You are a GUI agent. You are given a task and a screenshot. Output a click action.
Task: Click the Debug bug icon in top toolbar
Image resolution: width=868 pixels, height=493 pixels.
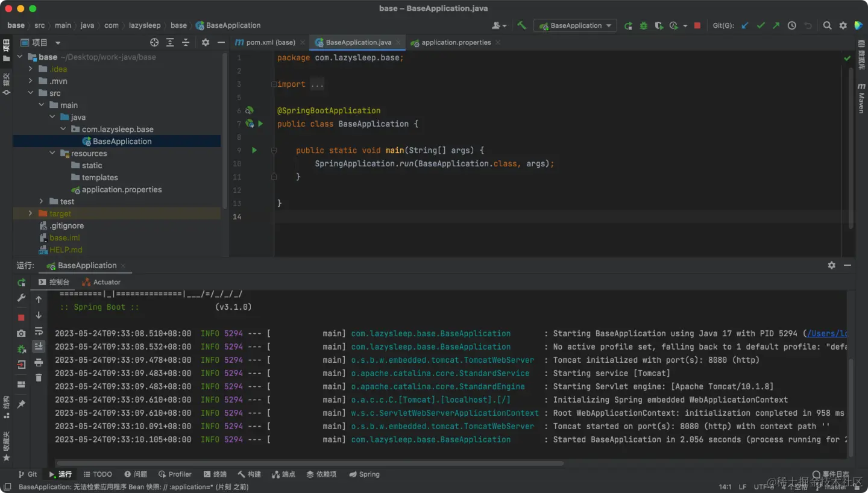[x=644, y=26]
